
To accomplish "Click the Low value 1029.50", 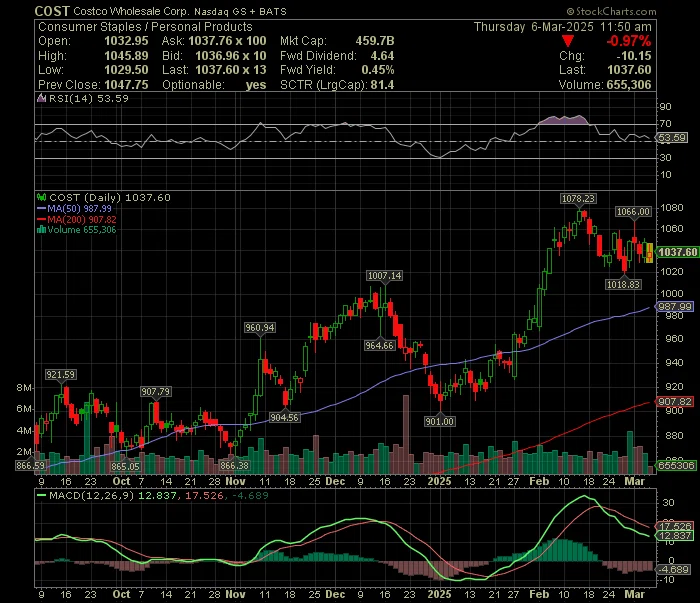I will [x=126, y=70].
